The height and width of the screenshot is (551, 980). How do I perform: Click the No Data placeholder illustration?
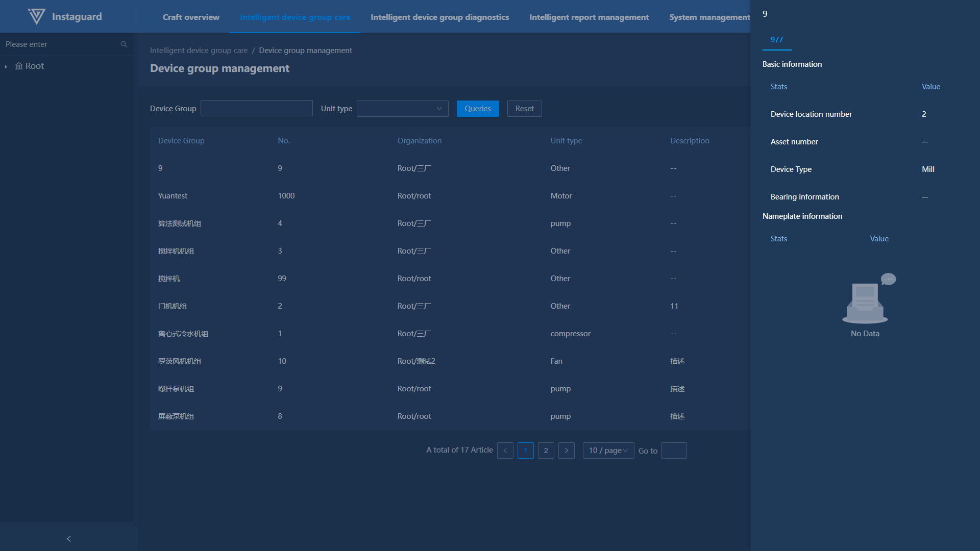coord(865,300)
